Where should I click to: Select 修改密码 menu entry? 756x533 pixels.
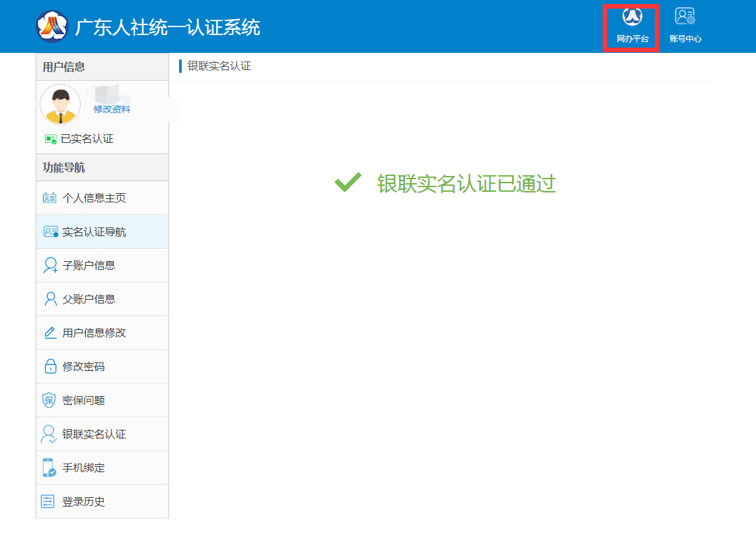click(x=83, y=366)
